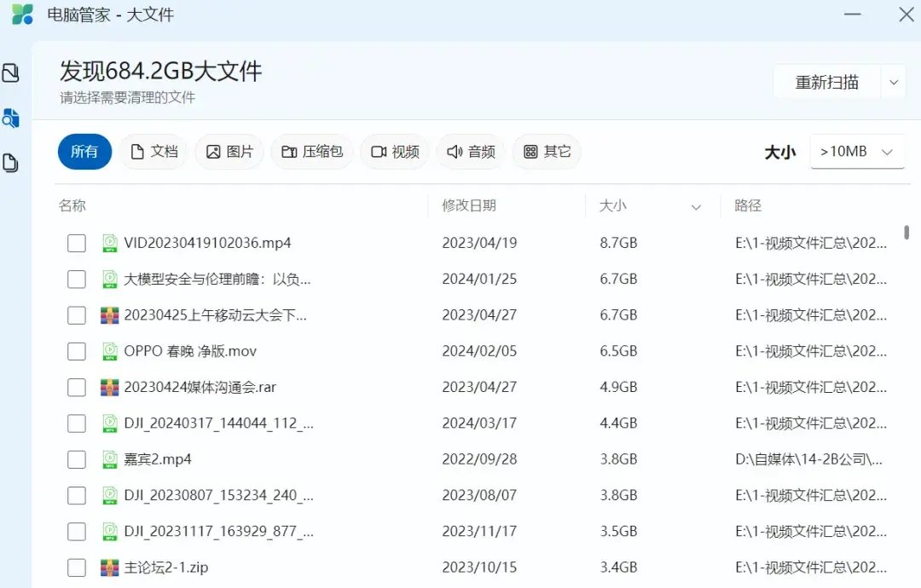This screenshot has width=921, height=588.
Task: Check 主论坛2-1.zip for cleanup
Action: point(76,567)
